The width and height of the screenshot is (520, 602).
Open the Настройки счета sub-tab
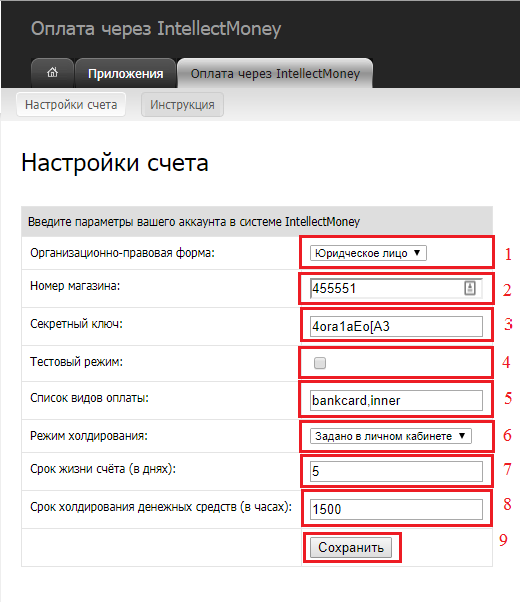[71, 104]
